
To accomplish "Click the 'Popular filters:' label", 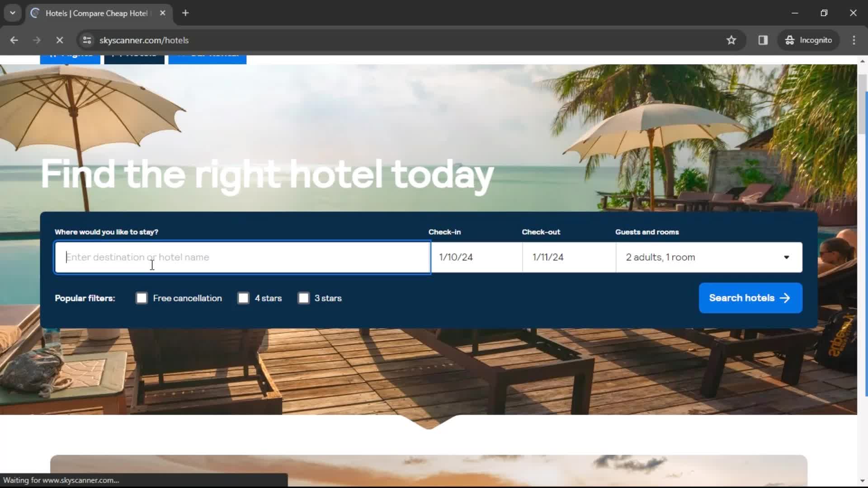I will (85, 298).
